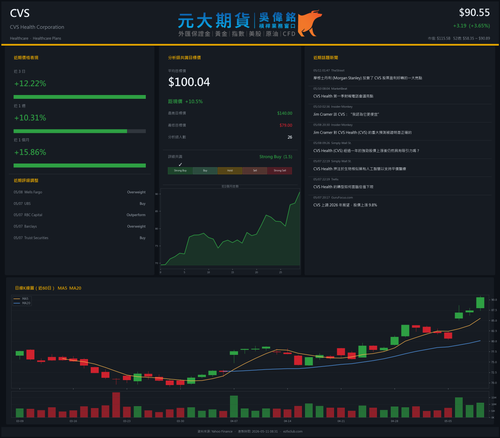The image size is (500, 438).
Task: Click the tall green volume bar mid-chart
Action: pos(234,407)
